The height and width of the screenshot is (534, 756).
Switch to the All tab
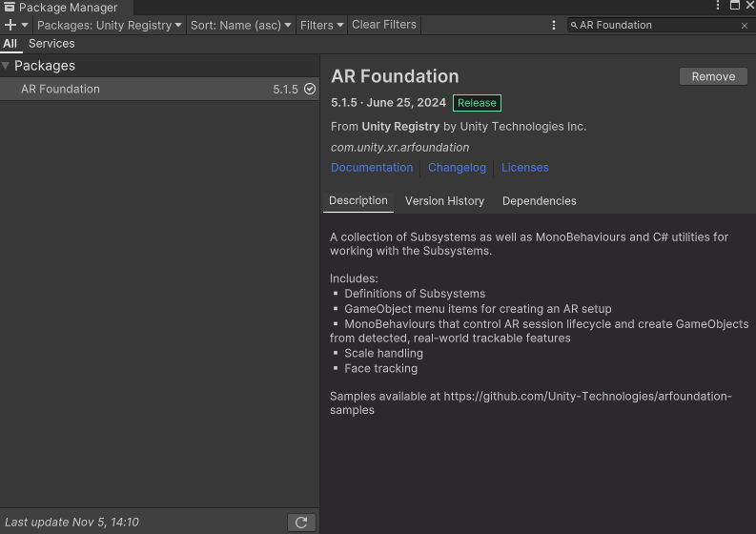(x=10, y=44)
